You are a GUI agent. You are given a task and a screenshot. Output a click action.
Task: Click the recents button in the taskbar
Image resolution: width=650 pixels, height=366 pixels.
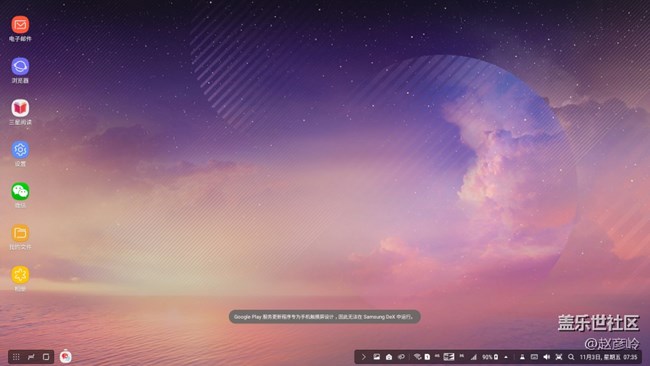(31, 357)
